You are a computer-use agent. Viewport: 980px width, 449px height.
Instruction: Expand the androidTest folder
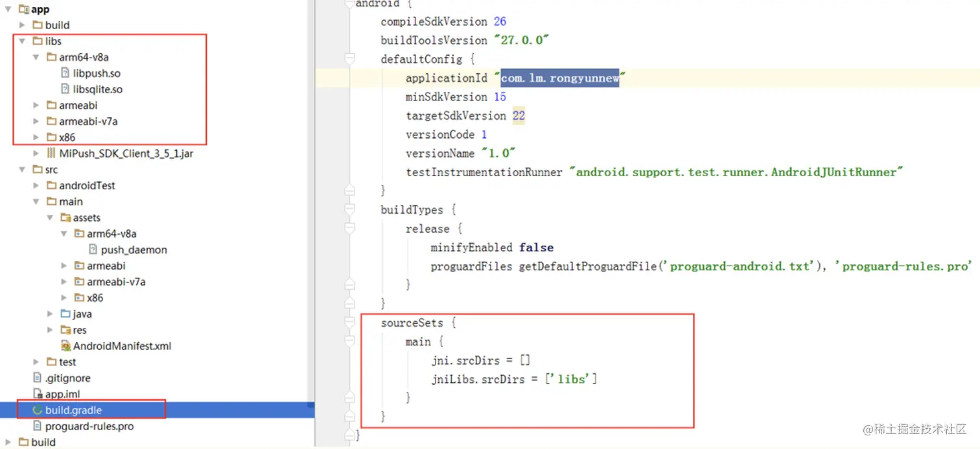(36, 185)
